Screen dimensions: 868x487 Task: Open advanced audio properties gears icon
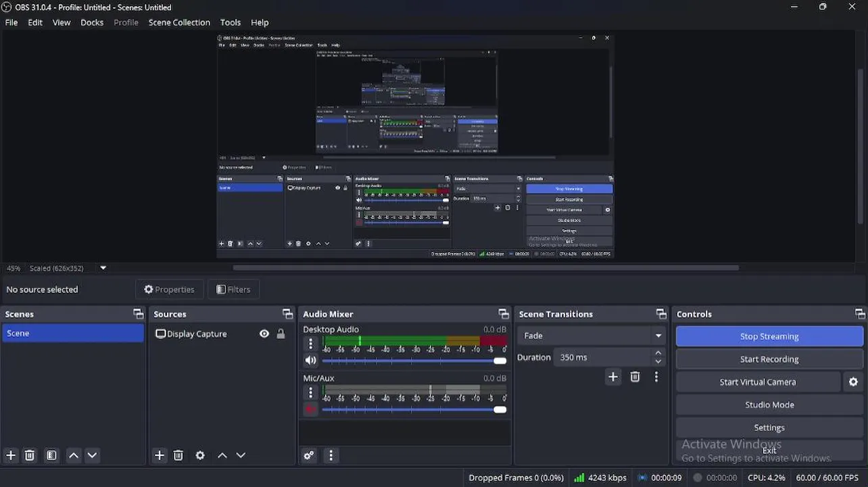309,455
